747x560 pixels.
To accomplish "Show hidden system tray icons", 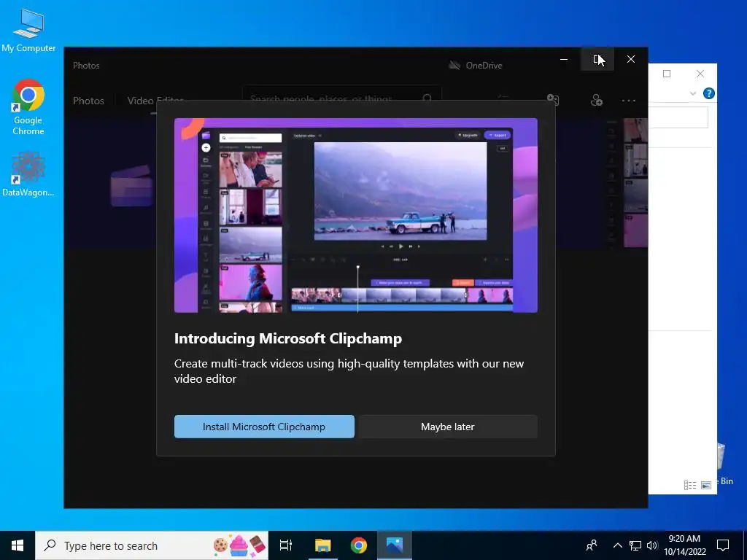I will coord(617,545).
